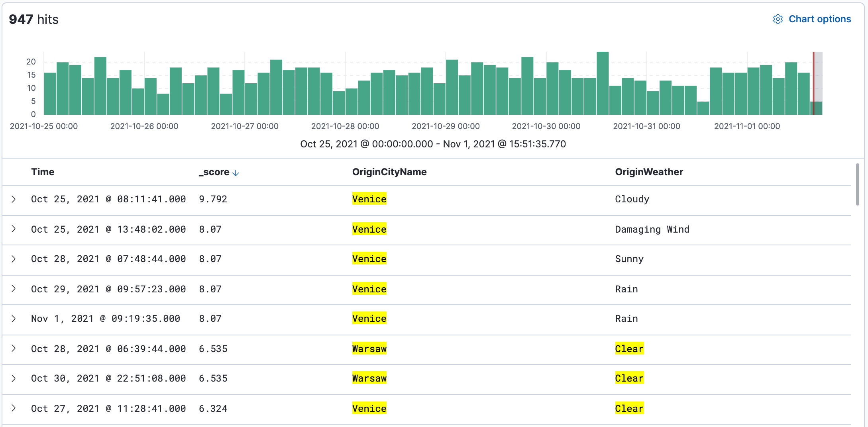Image resolution: width=868 pixels, height=427 pixels.
Task: Click the OriginCityName column header
Action: 389,172
